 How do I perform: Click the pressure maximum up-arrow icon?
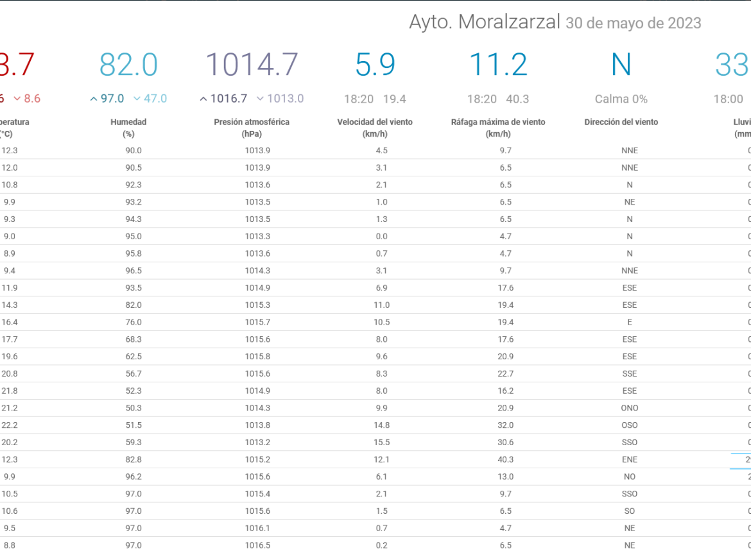coord(203,99)
